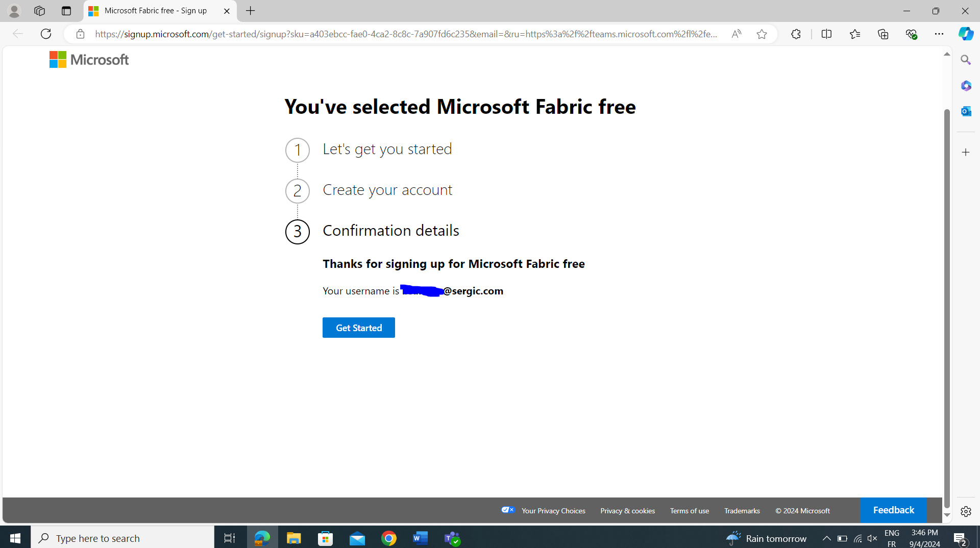Click the Microsoft logo in page header
Screen dimensions: 980x548
point(89,60)
